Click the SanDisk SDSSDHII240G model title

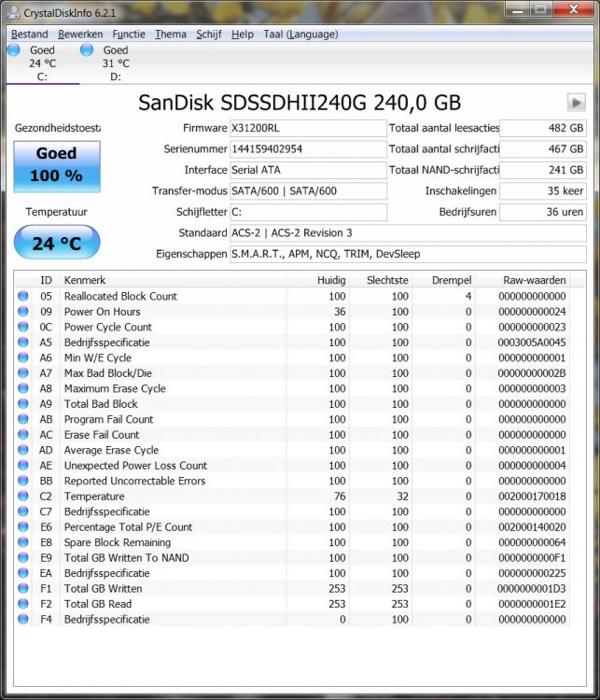pos(300,103)
